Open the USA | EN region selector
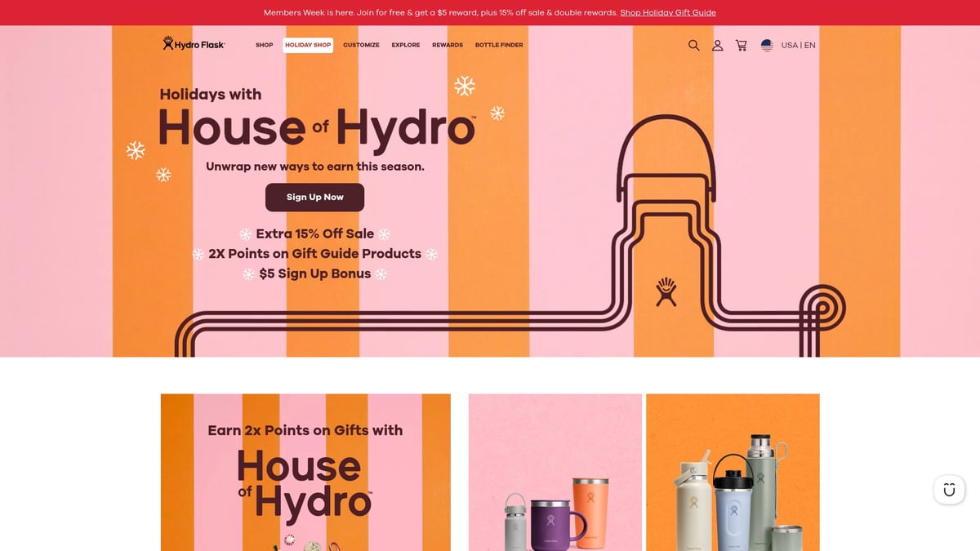 pyautogui.click(x=798, y=46)
